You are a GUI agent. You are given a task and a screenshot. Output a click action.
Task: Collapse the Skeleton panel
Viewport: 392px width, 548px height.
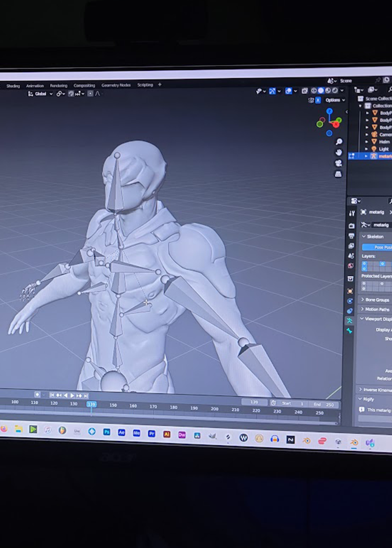[375, 237]
